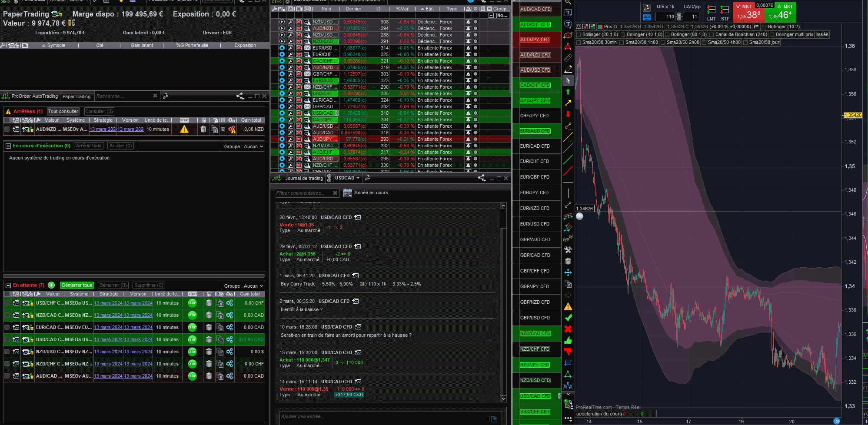Image resolution: width=868 pixels, height=425 pixels.
Task: Open ProOrder AutoTrading wrench settings icon
Action: 166,96
